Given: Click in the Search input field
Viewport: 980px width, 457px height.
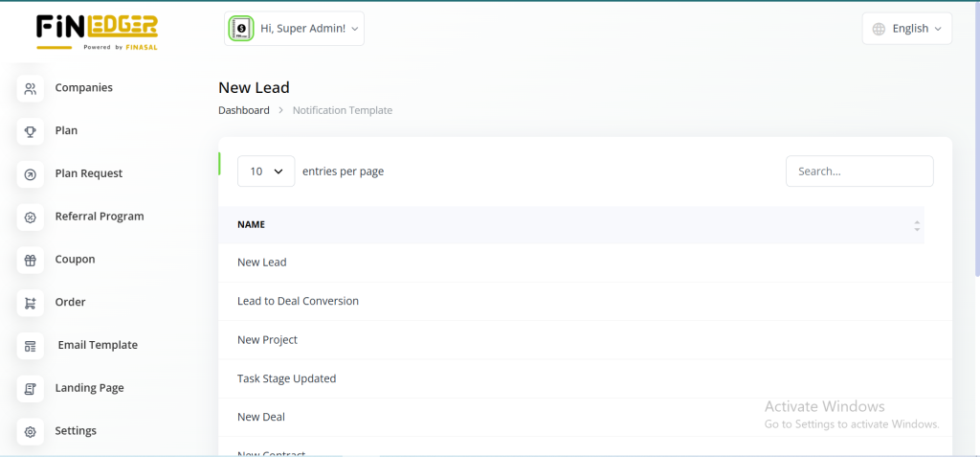Looking at the screenshot, I should (858, 171).
